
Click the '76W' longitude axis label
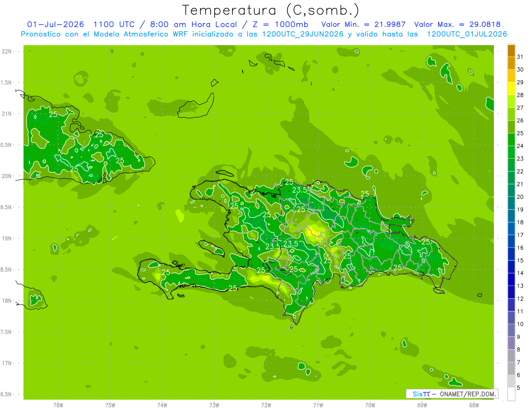58,405
